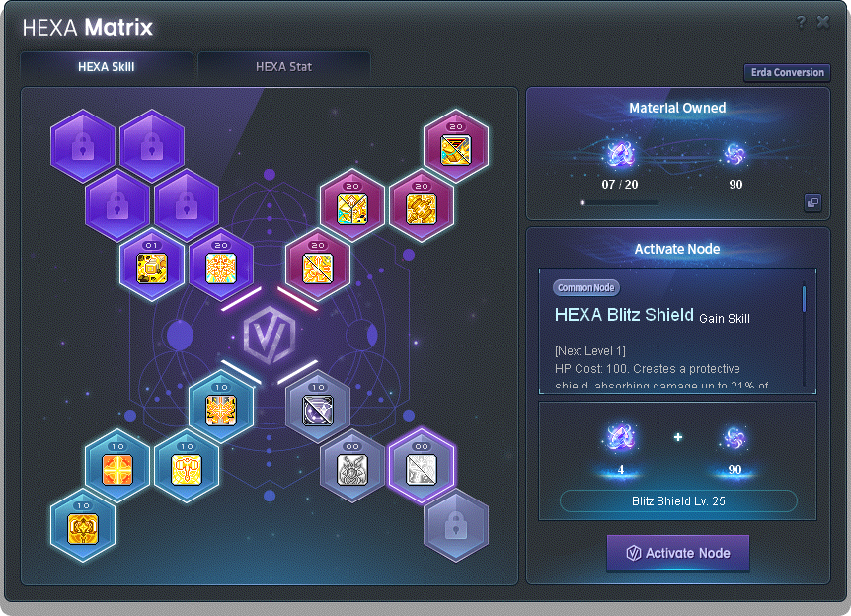The image size is (851, 616).
Task: Click the Erda Conversion button
Action: [787, 72]
